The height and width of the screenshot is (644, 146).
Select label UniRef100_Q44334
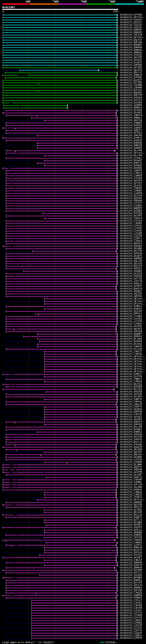[x=131, y=120]
